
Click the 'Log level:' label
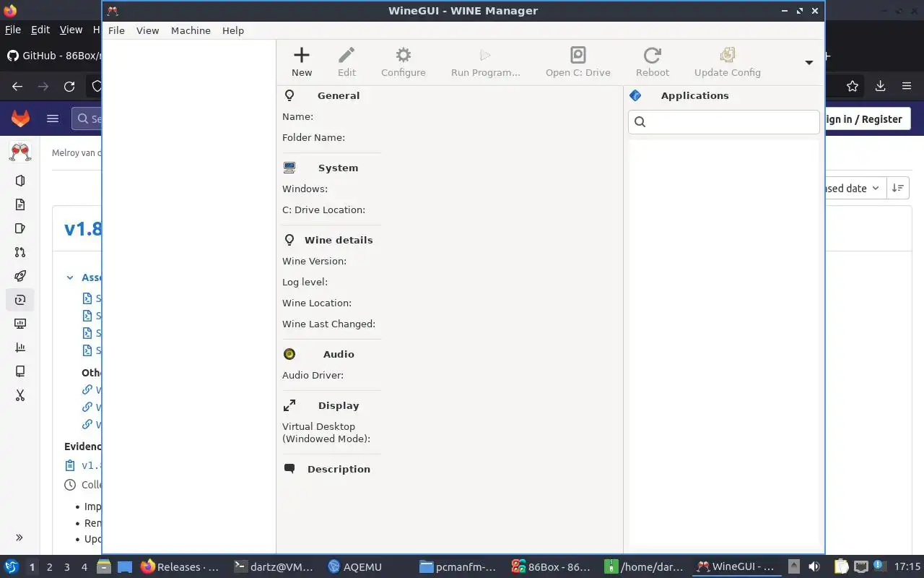click(305, 282)
